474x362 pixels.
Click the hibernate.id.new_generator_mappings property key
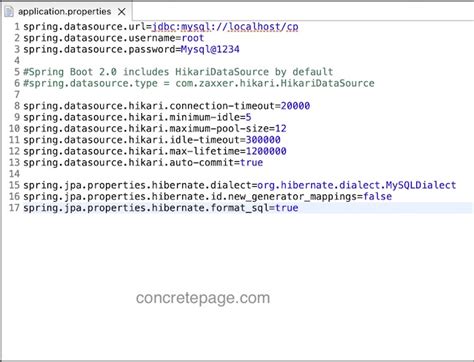point(190,197)
